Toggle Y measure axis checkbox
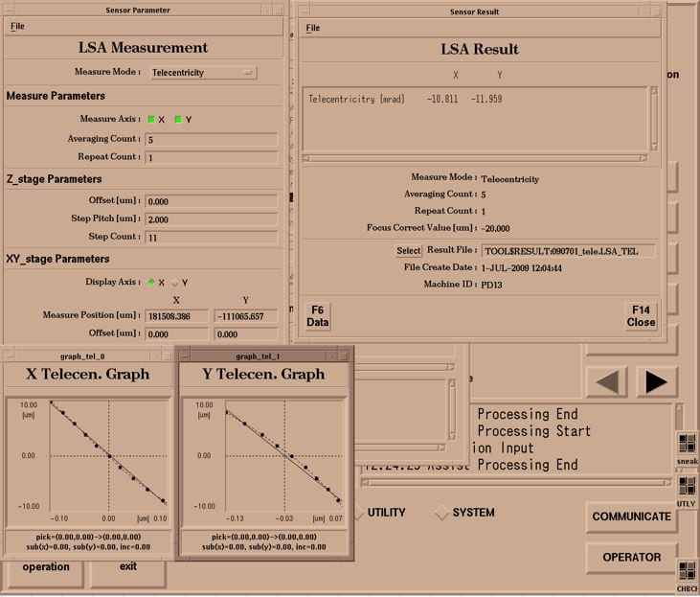700x597 pixels. (x=178, y=120)
